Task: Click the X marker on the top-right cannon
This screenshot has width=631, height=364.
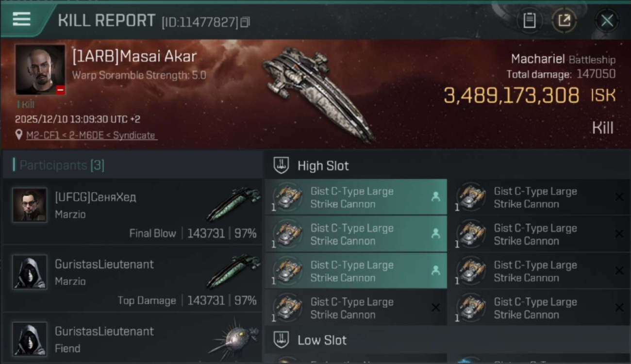Action: pos(619,197)
